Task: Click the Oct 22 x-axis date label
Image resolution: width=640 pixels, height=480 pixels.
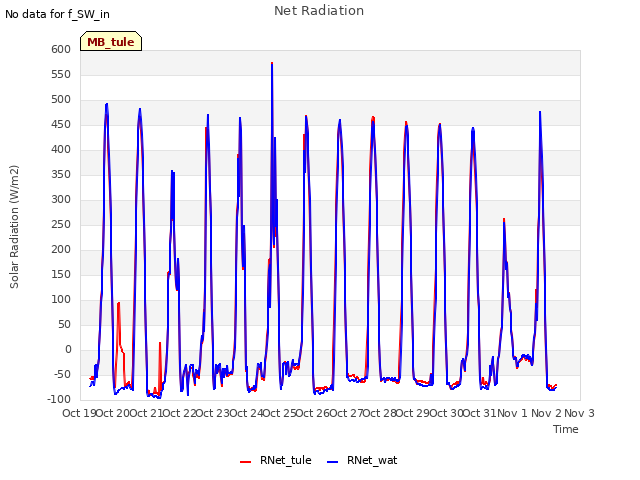Action: (x=179, y=413)
